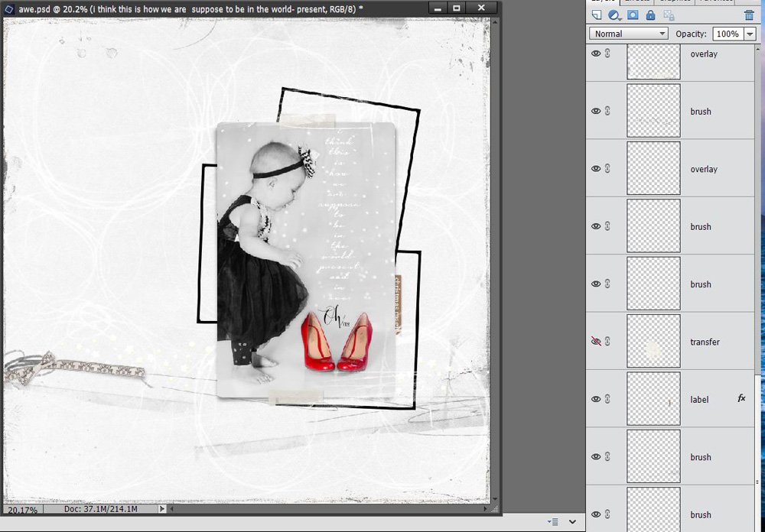Select the label layer by its name

point(699,399)
